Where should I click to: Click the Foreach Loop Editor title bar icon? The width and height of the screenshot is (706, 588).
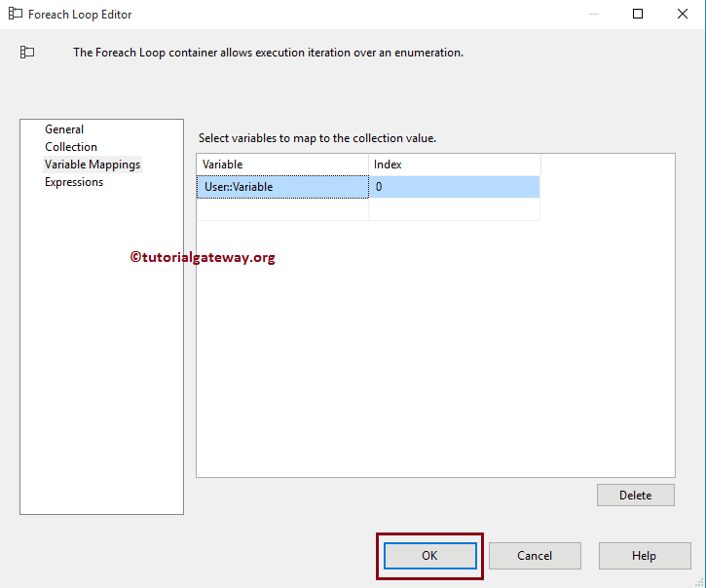(16, 14)
